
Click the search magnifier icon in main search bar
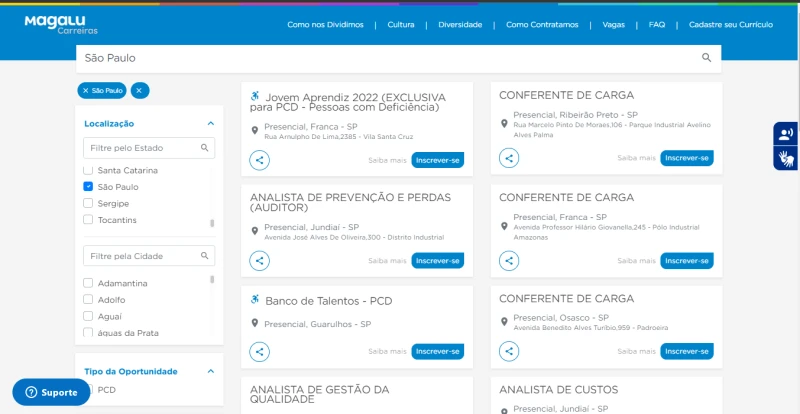(x=706, y=58)
